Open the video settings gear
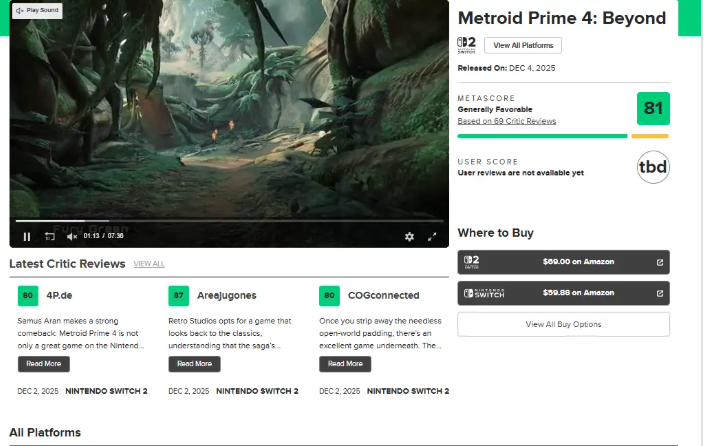Image resolution: width=709 pixels, height=446 pixels. pos(409,236)
